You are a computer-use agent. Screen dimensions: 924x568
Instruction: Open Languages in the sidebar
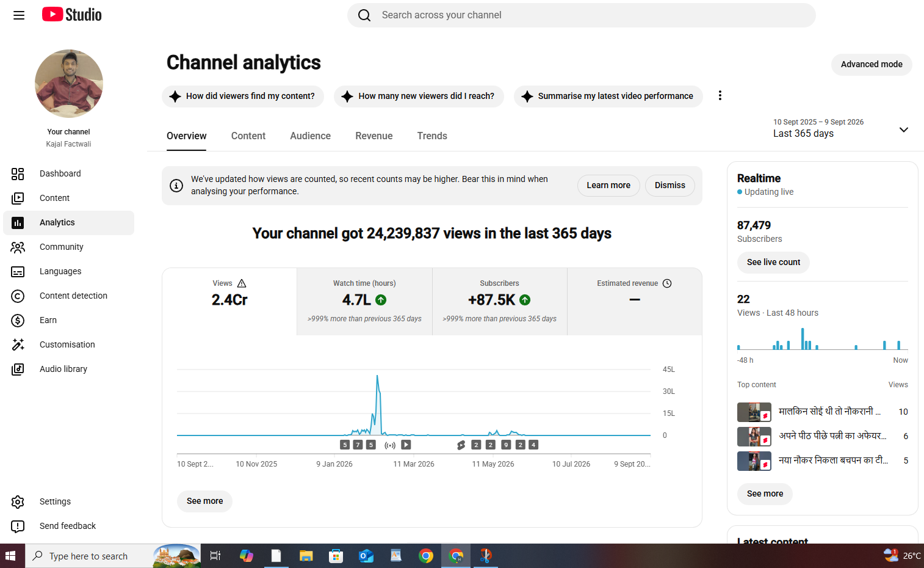pyautogui.click(x=68, y=271)
